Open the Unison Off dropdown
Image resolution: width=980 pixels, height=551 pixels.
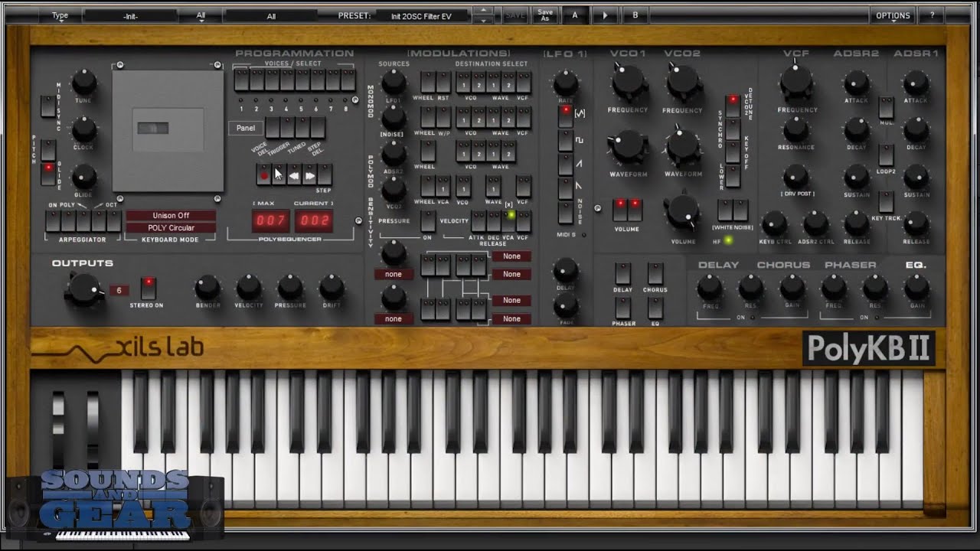point(171,216)
